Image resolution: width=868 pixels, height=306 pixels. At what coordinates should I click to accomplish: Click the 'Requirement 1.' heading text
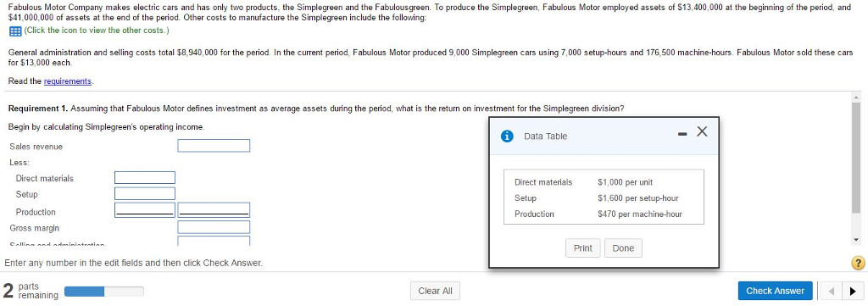38,108
